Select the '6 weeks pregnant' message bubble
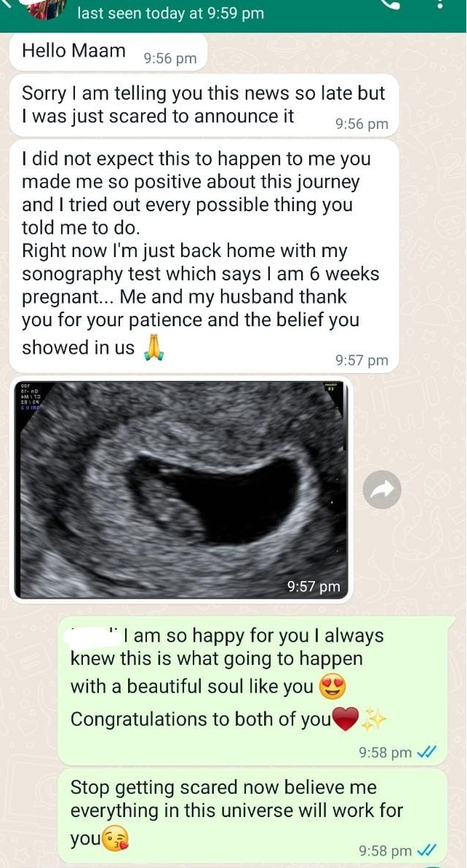 (x=204, y=256)
